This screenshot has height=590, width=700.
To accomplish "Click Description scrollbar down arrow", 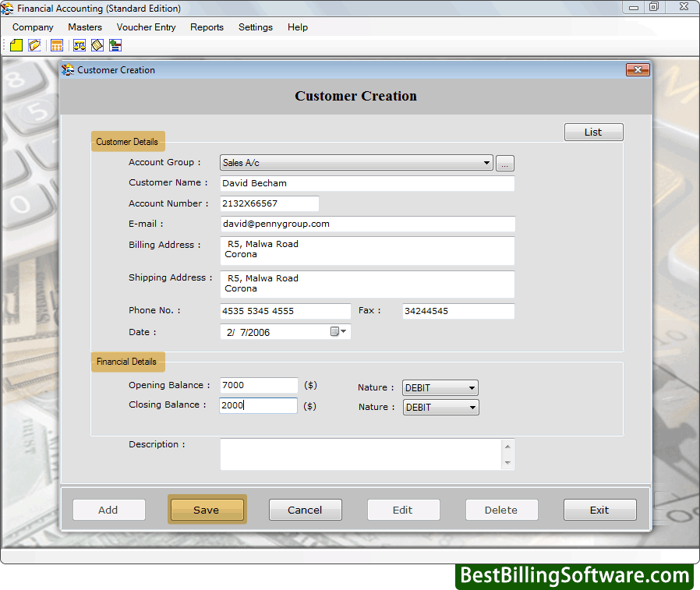I will pos(507,462).
